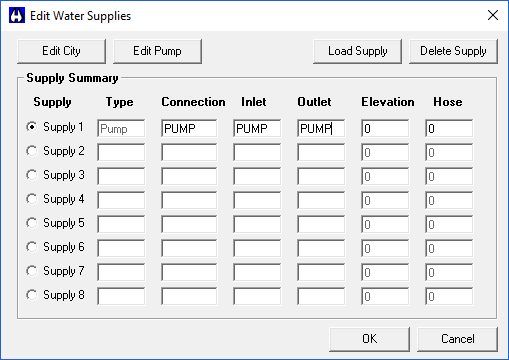Click the Supply 8 Connection field
The height and width of the screenshot is (360, 509).
189,296
